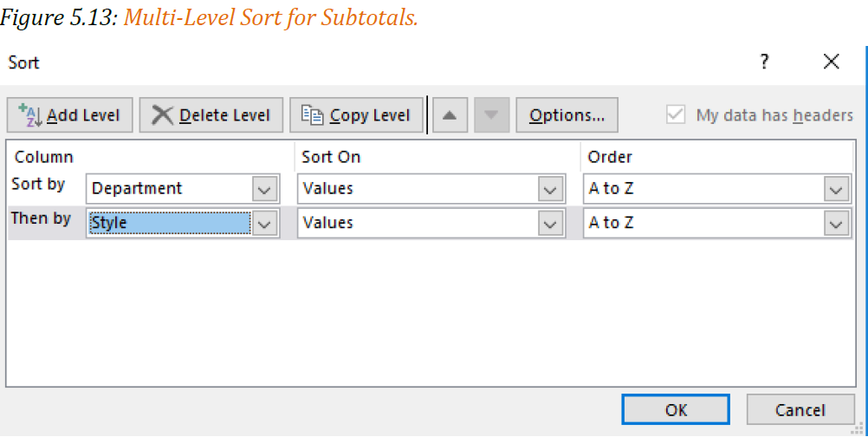Expand Sort On Values for Department

point(550,189)
